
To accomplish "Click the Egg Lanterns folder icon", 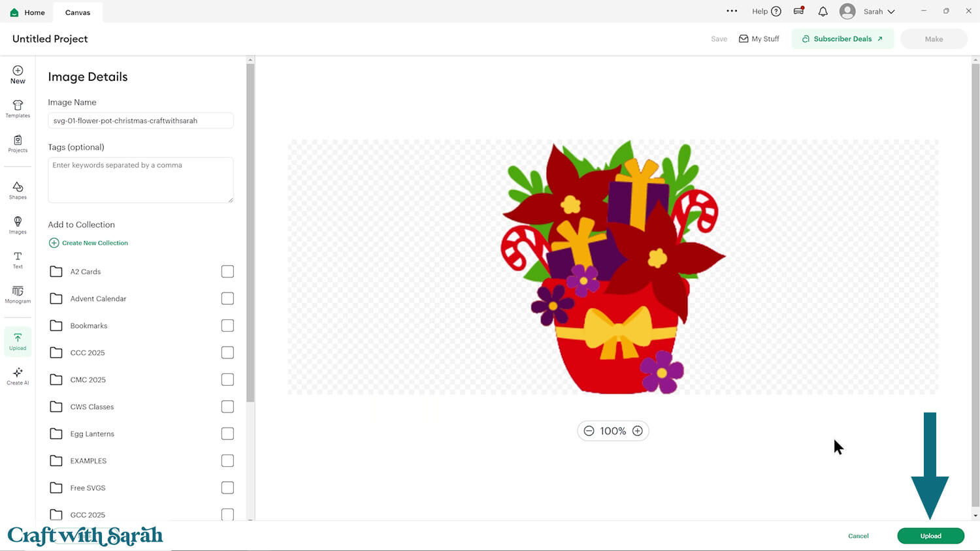I will pos(56,433).
